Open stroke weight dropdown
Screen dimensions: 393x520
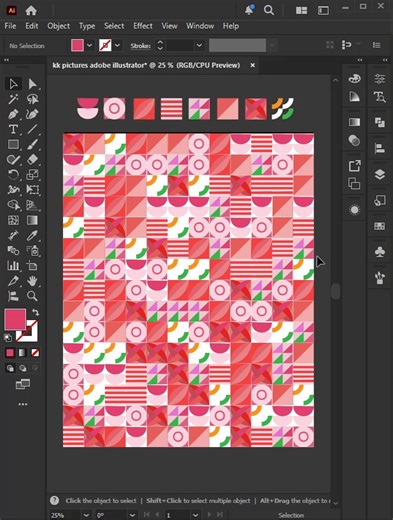pos(199,45)
